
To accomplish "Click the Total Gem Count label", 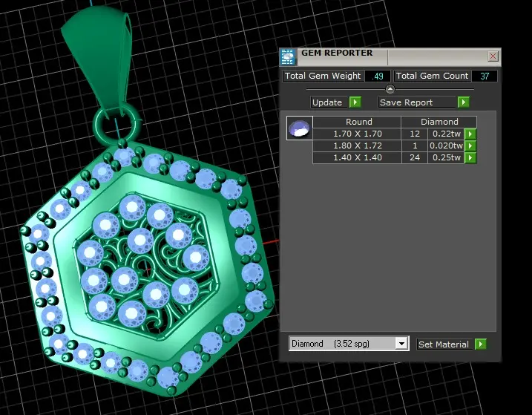I will pyautogui.click(x=432, y=76).
